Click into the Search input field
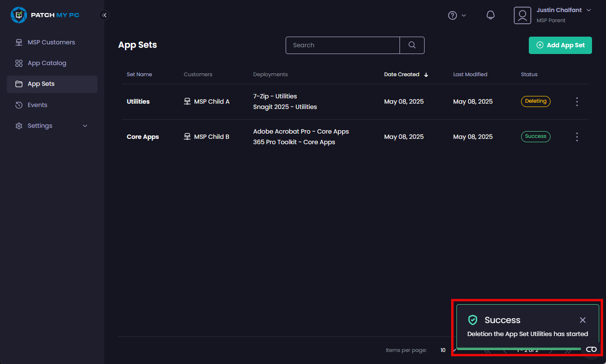The width and height of the screenshot is (606, 364). 343,45
